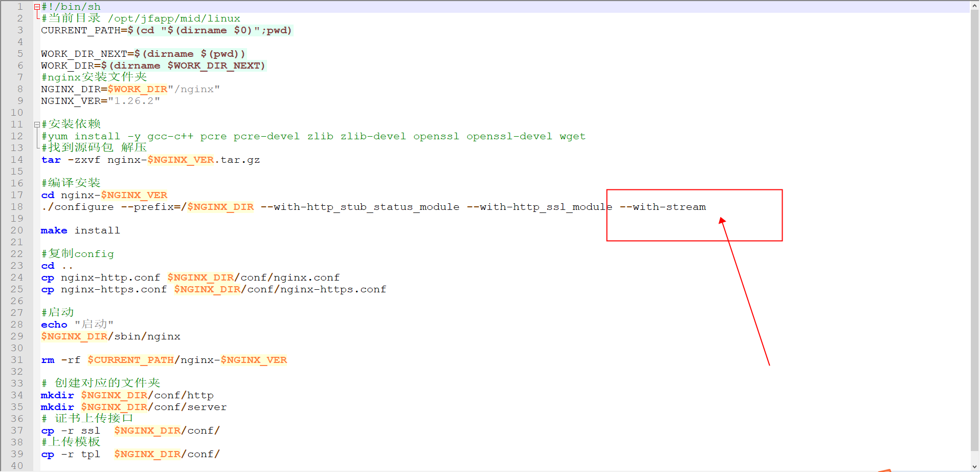Image resolution: width=980 pixels, height=472 pixels.
Task: Click CURRENT_PATH variable name on line 3
Action: point(81,30)
